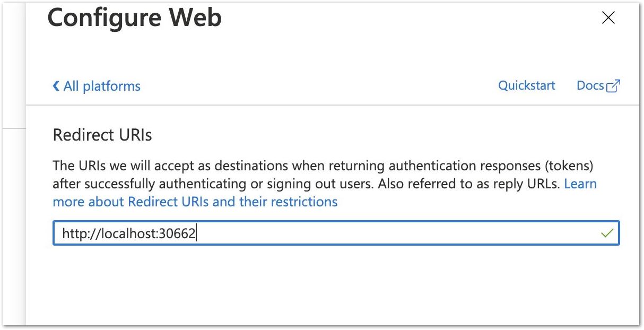Click the Configure Web heading

click(x=135, y=18)
